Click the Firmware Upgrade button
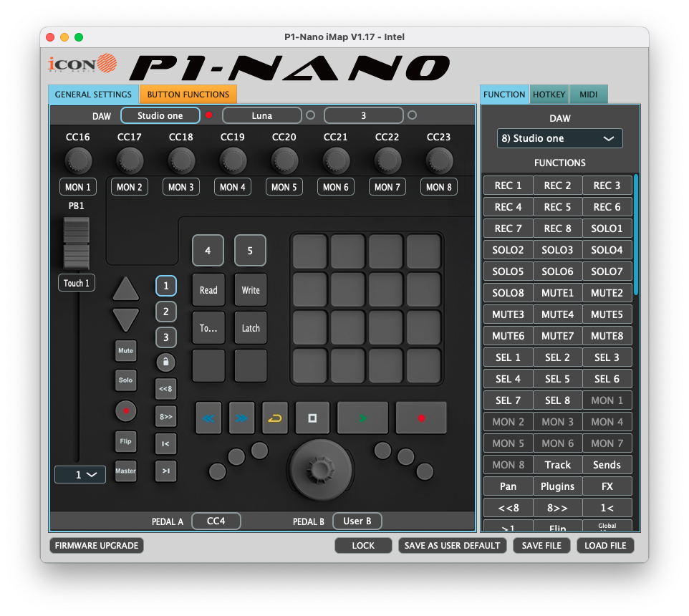The image size is (689, 616). pyautogui.click(x=97, y=545)
